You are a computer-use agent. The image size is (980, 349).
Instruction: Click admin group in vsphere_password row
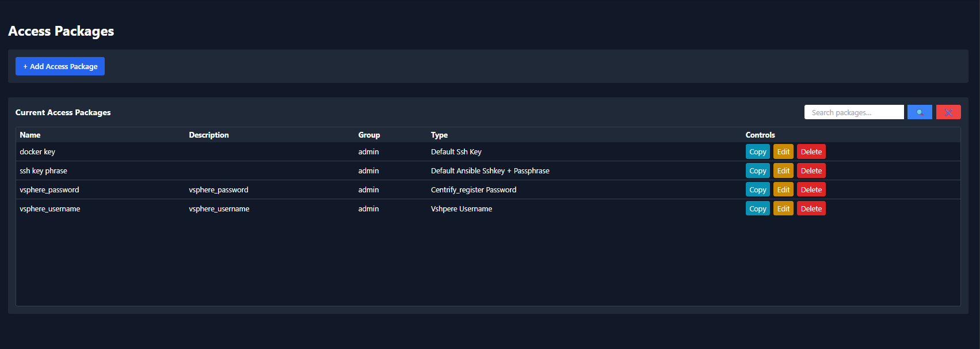[x=368, y=189]
